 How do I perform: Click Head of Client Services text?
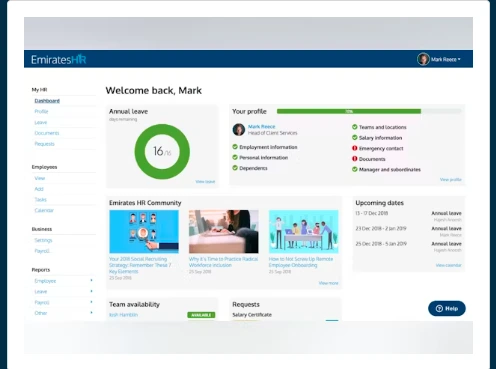point(272,133)
